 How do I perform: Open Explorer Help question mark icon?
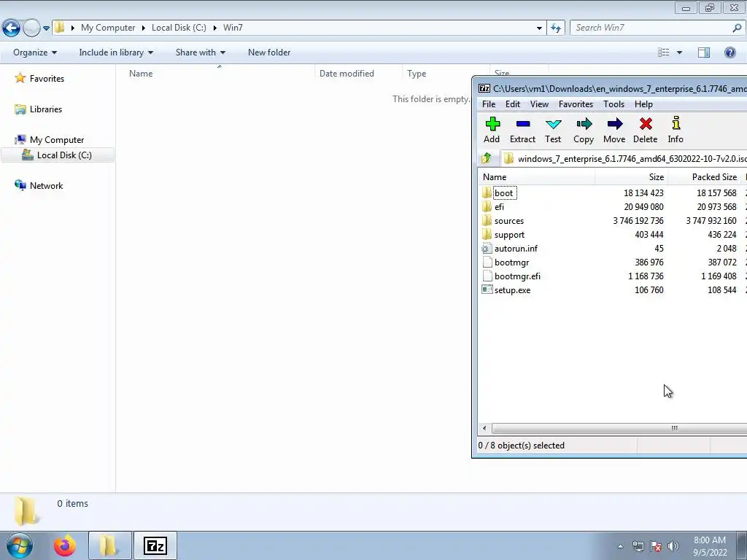729,52
